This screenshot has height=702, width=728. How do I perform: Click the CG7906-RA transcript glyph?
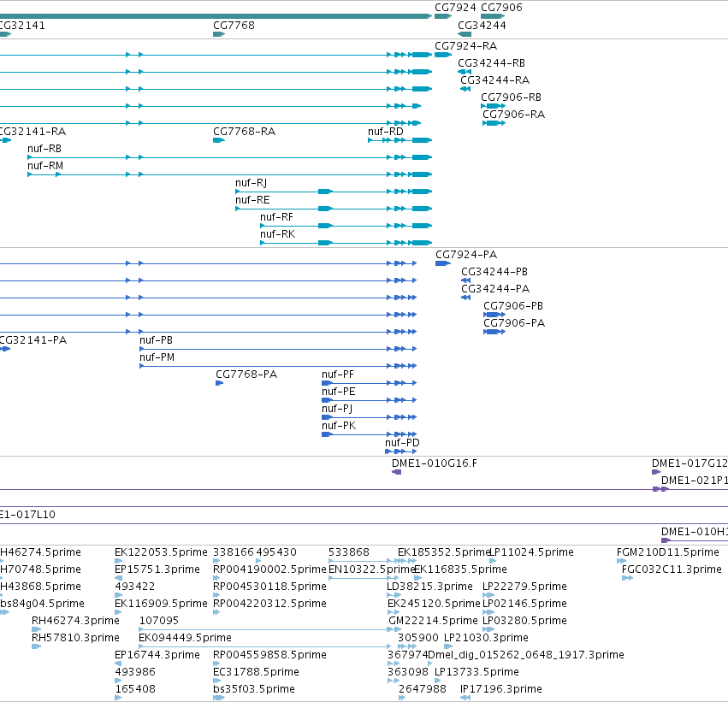pos(494,123)
